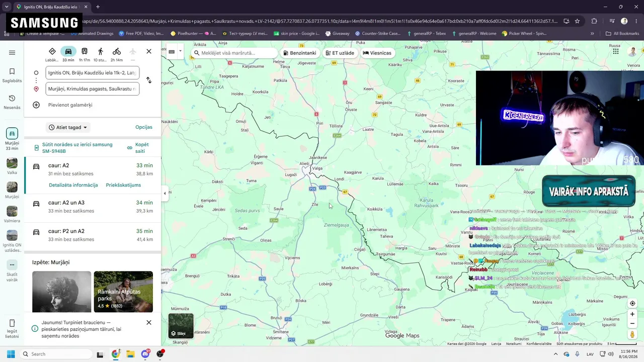Open the Chrome three-dot menu

637,21
